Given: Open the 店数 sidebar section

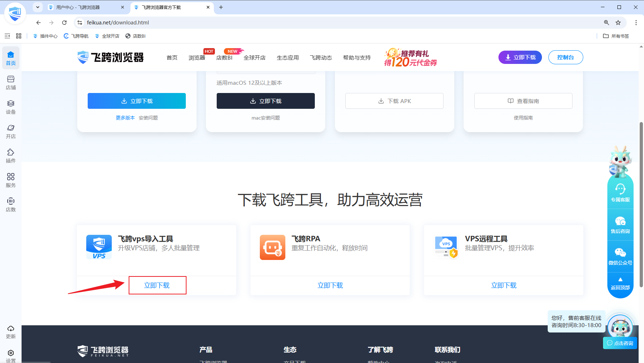Looking at the screenshot, I should click(x=11, y=205).
